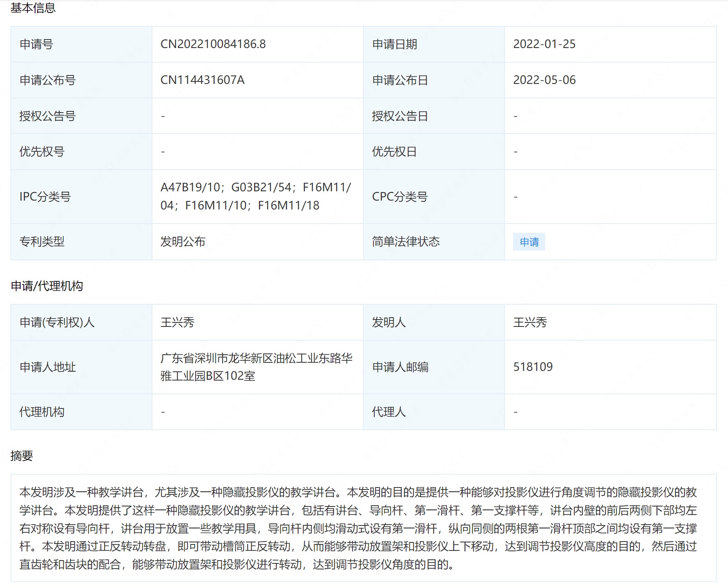Click the 申请/代理机构 section heading
Viewport: 728px width, 588px height.
[x=47, y=286]
